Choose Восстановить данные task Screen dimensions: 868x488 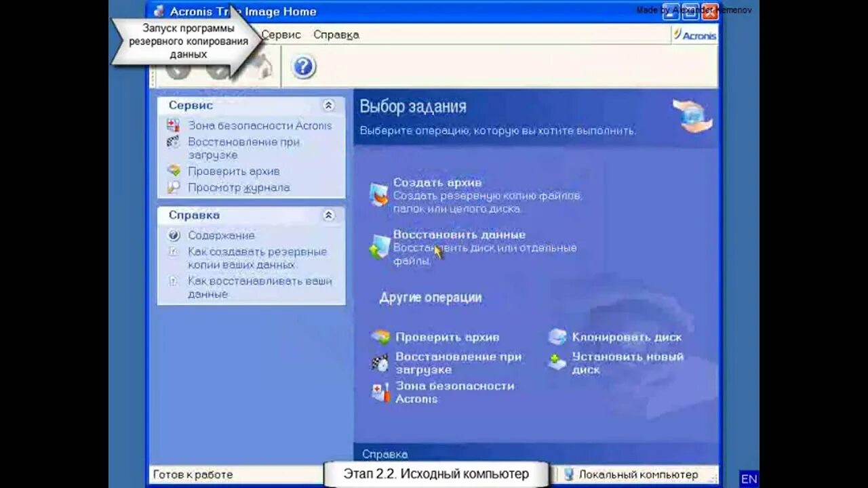coord(459,235)
